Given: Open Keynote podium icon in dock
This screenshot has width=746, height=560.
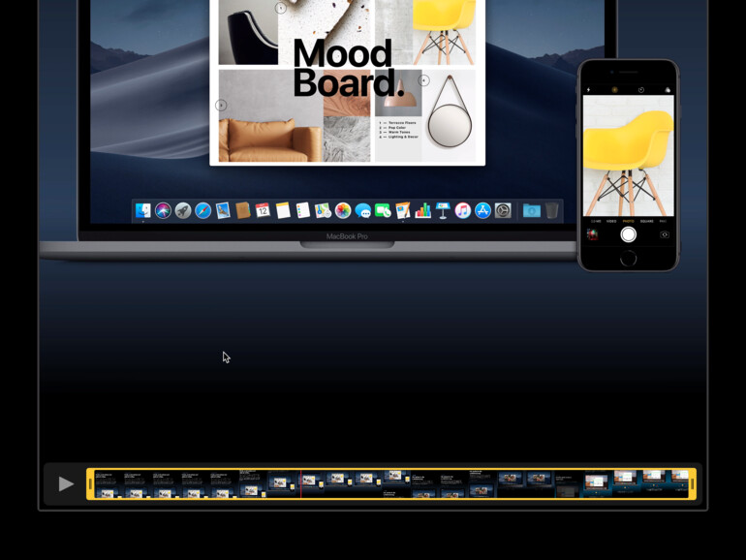Looking at the screenshot, I should [443, 210].
